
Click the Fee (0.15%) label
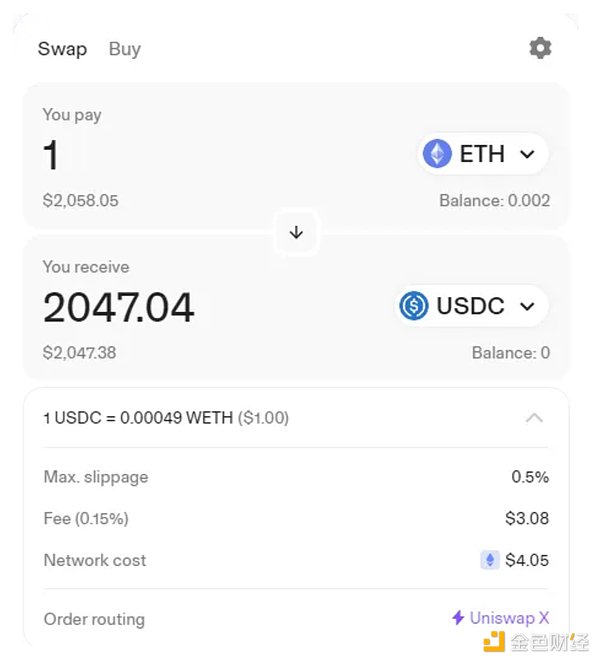coord(86,518)
